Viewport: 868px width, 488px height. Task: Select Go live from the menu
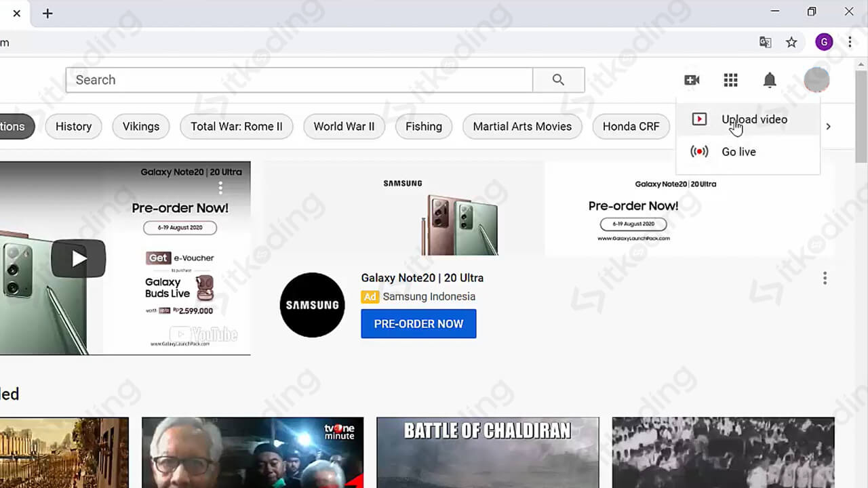(748, 152)
